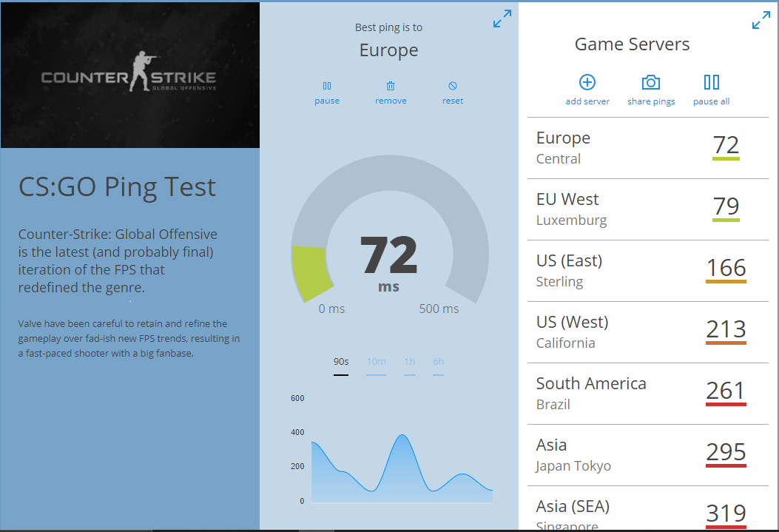Click the 166 ping value
Image resolution: width=779 pixels, height=532 pixels.
pos(726,269)
